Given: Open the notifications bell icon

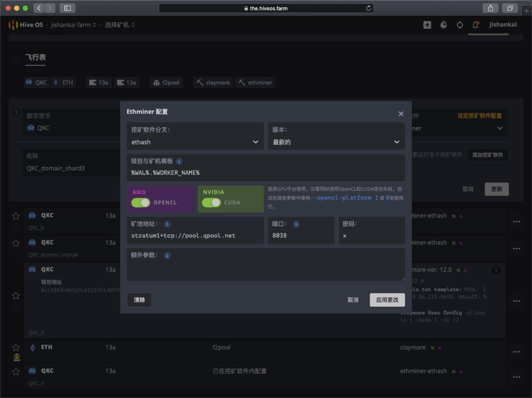Looking at the screenshot, I should click(475, 25).
